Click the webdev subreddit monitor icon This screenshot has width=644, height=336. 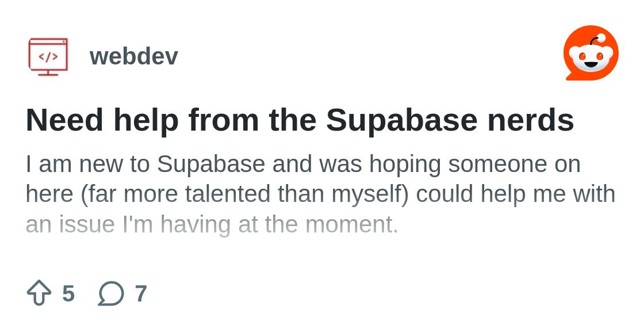(x=48, y=56)
